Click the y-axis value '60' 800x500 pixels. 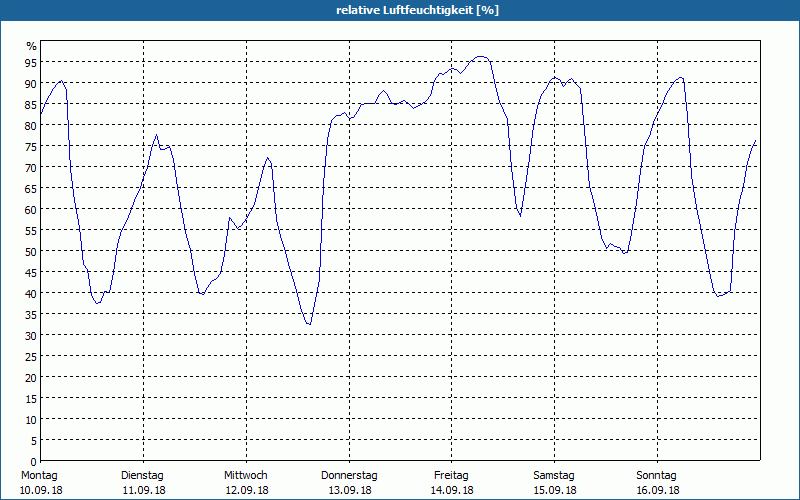click(31, 210)
